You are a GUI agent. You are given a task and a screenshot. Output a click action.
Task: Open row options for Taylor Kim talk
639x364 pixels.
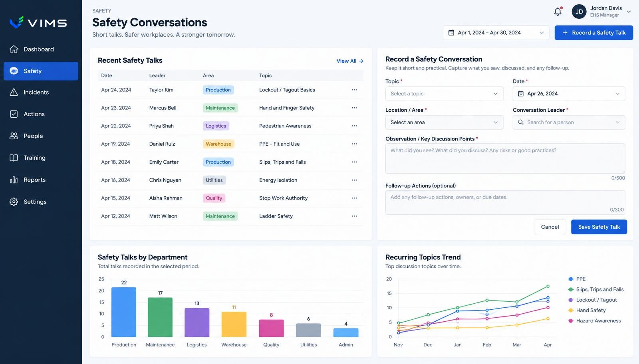pos(354,90)
